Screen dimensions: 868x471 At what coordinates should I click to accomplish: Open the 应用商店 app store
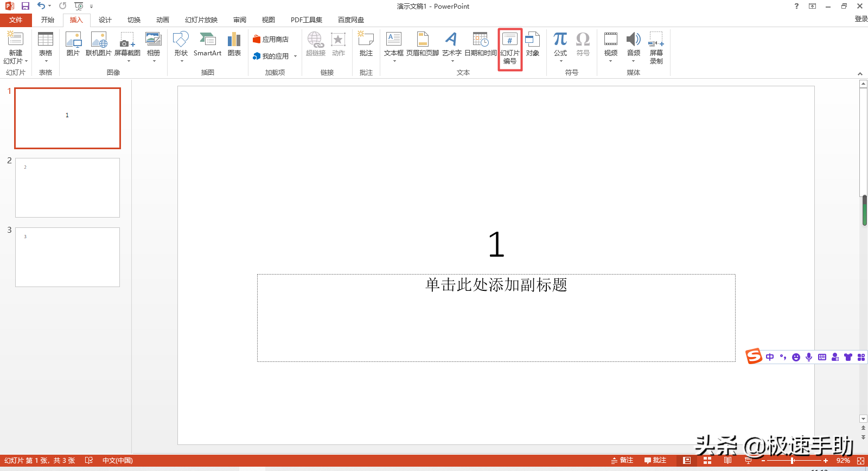point(271,39)
